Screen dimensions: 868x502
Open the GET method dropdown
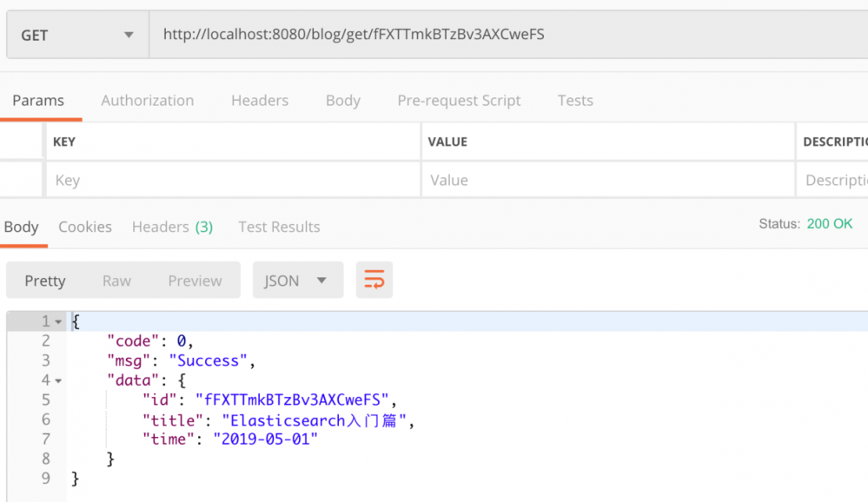(x=76, y=34)
